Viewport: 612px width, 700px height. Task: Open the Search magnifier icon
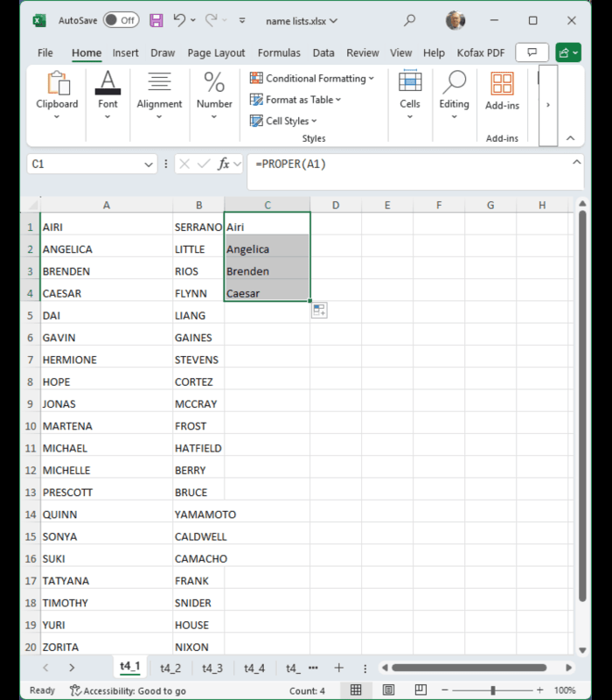tap(410, 20)
